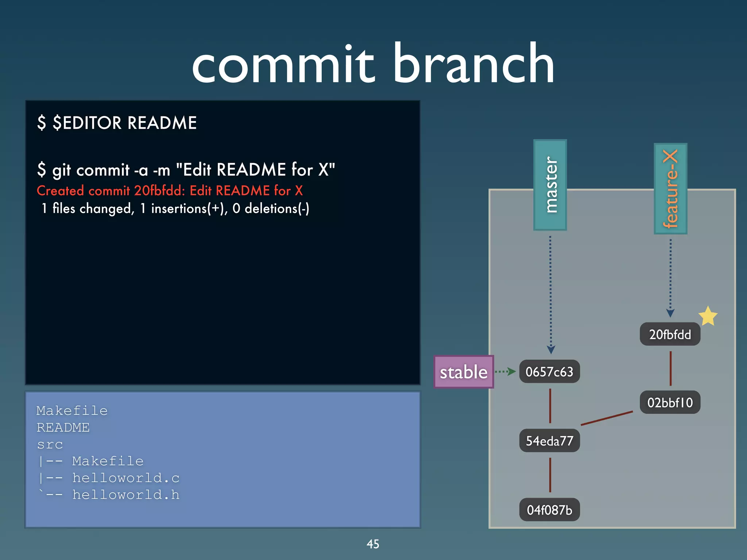Select commit node 0657c63
Image resolution: width=747 pixels, height=560 pixels.
pos(549,372)
